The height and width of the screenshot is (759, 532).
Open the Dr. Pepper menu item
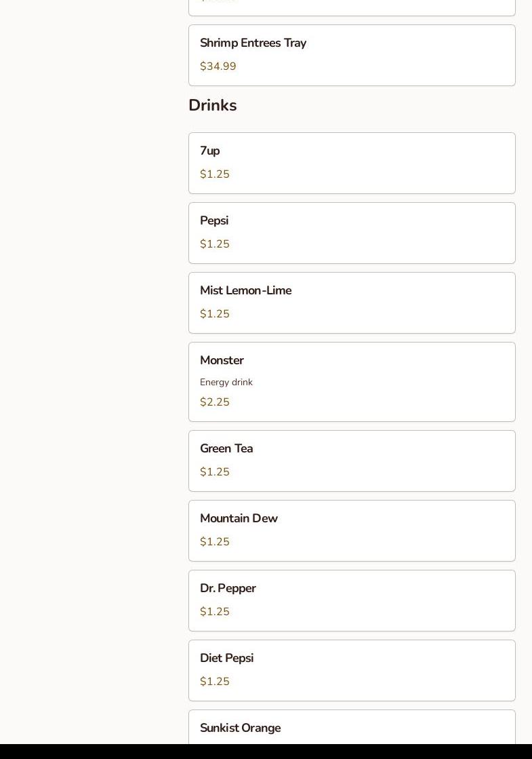[351, 600]
